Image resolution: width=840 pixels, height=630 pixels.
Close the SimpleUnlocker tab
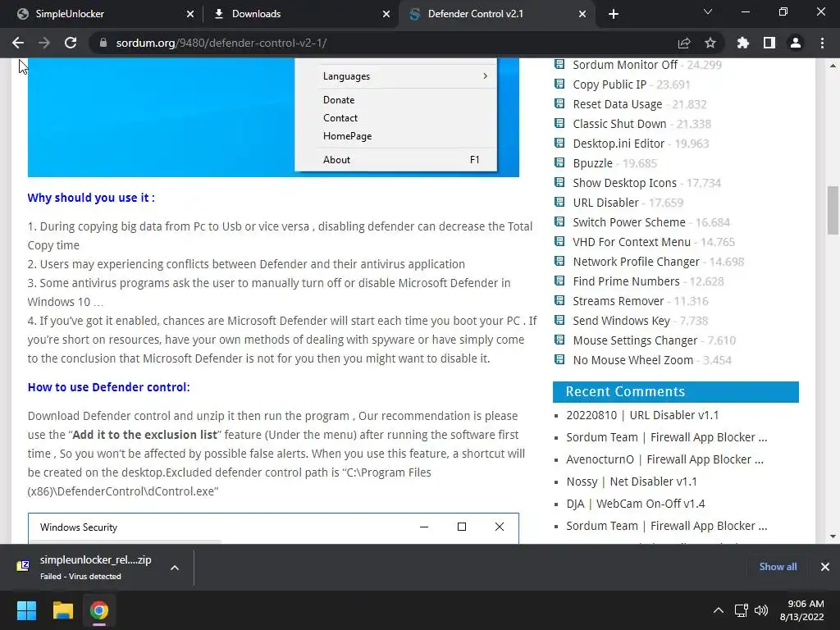[x=190, y=14]
